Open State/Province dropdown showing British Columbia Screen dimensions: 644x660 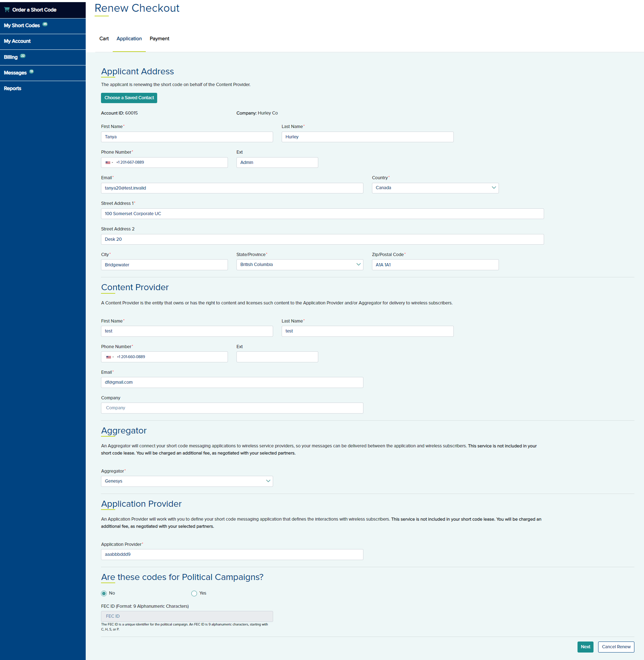point(299,265)
